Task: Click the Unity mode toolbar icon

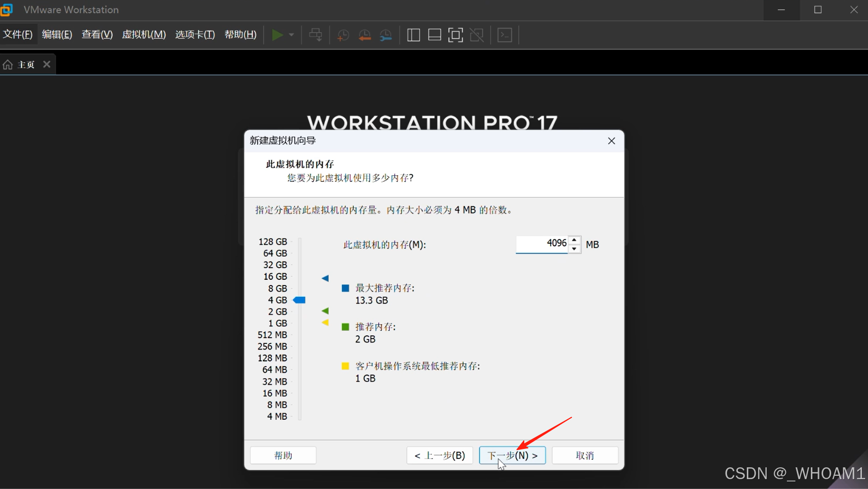Action: point(477,35)
